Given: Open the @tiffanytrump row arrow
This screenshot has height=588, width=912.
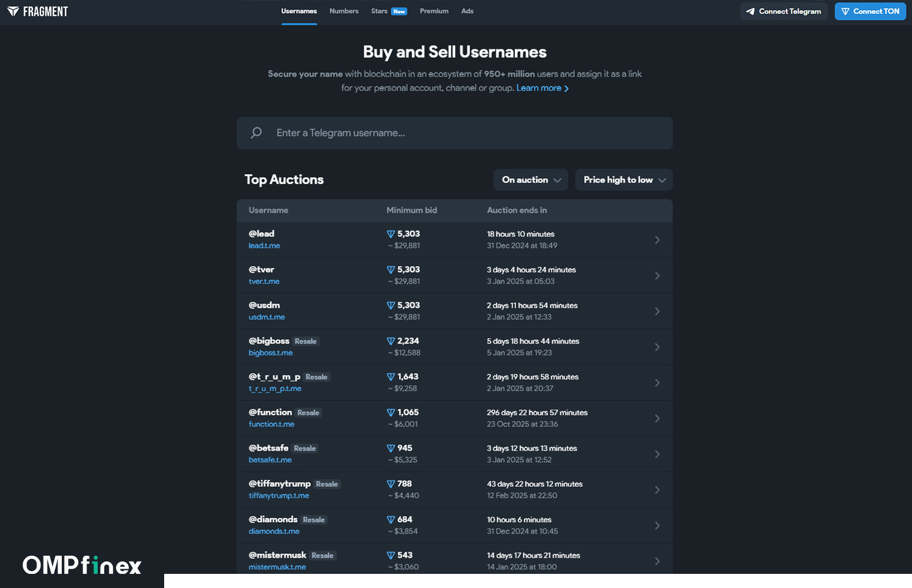Looking at the screenshot, I should click(x=657, y=490).
